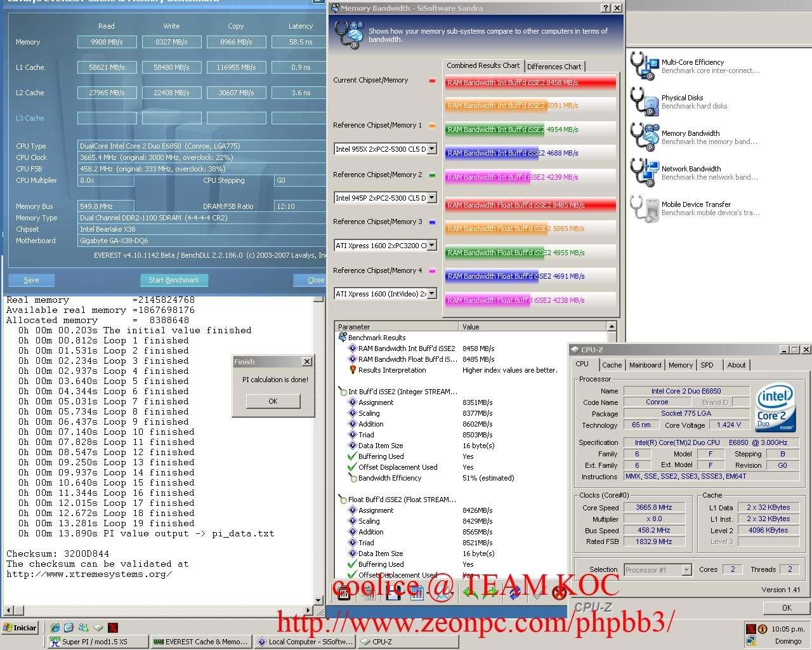This screenshot has height=650, width=812.
Task: Click the Value column header in results list
Action: [x=533, y=326]
